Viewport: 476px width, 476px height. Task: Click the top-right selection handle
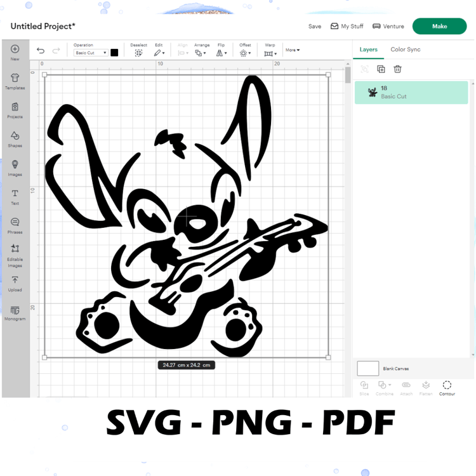[x=328, y=75]
